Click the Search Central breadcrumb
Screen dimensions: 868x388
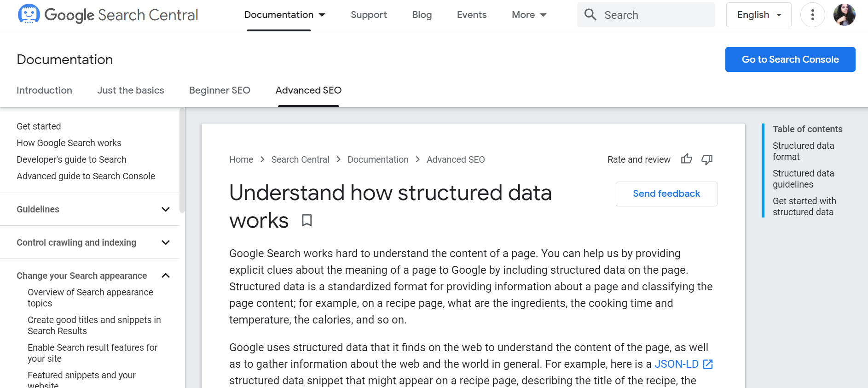coord(300,159)
